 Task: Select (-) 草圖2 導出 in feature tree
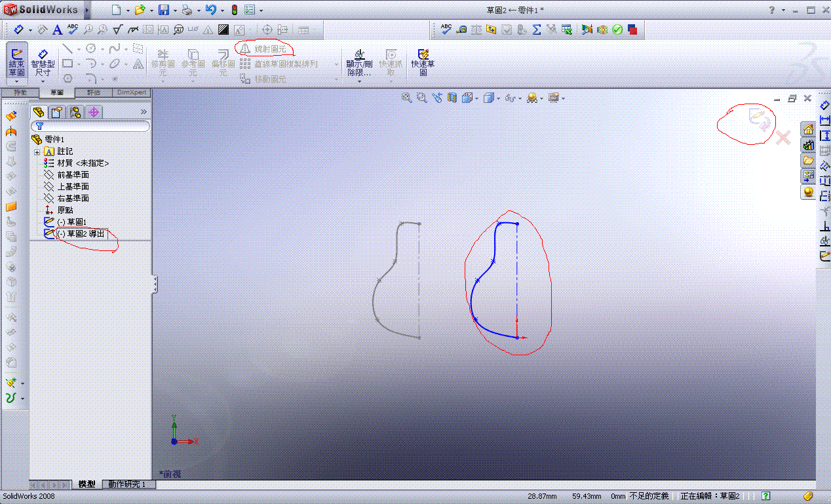point(75,233)
